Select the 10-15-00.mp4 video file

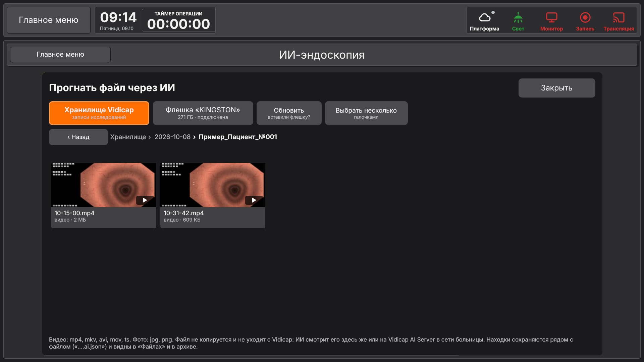pos(103,195)
